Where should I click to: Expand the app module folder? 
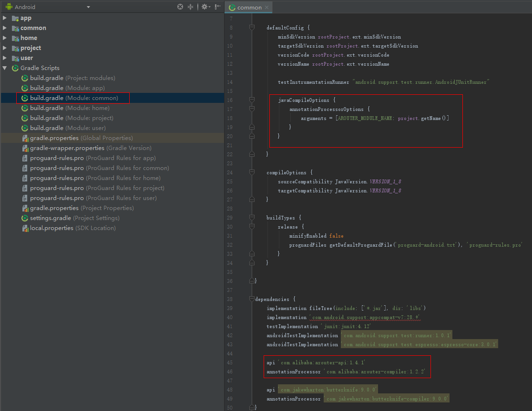click(5, 18)
